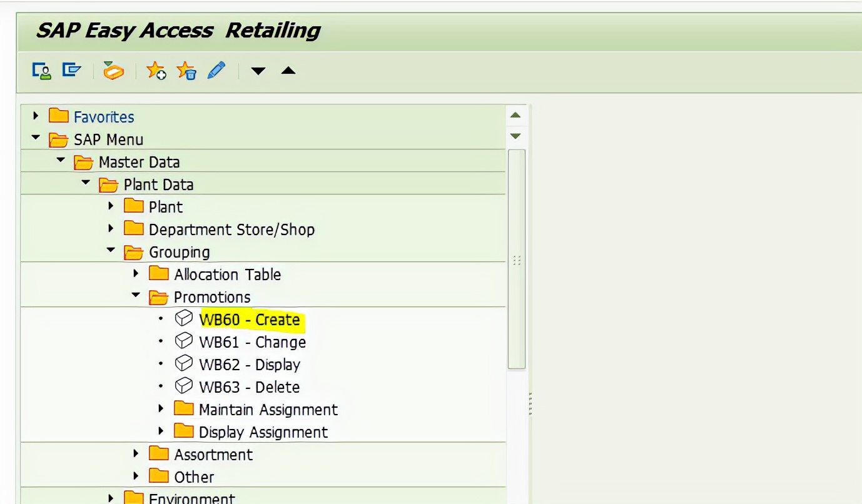
Task: Expand the Other node arrow
Action: tap(136, 476)
